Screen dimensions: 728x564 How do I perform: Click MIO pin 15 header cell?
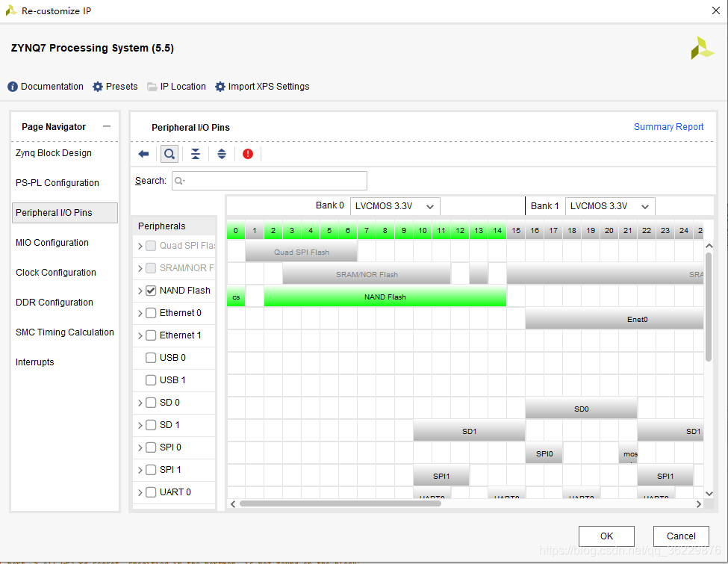coord(516,230)
